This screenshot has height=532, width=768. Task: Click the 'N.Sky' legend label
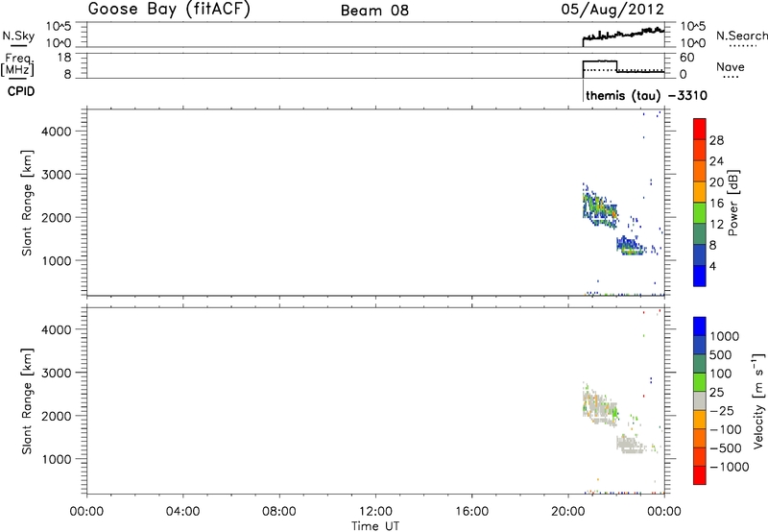pos(18,36)
